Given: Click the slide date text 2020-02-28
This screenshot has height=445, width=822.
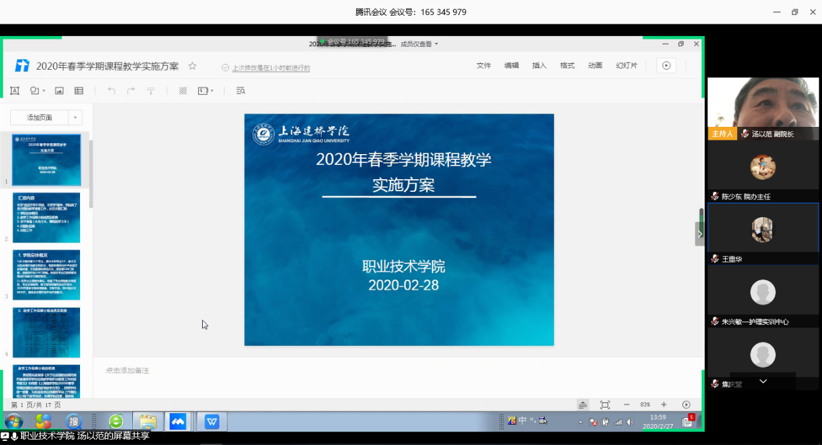Looking at the screenshot, I should pyautogui.click(x=403, y=285).
